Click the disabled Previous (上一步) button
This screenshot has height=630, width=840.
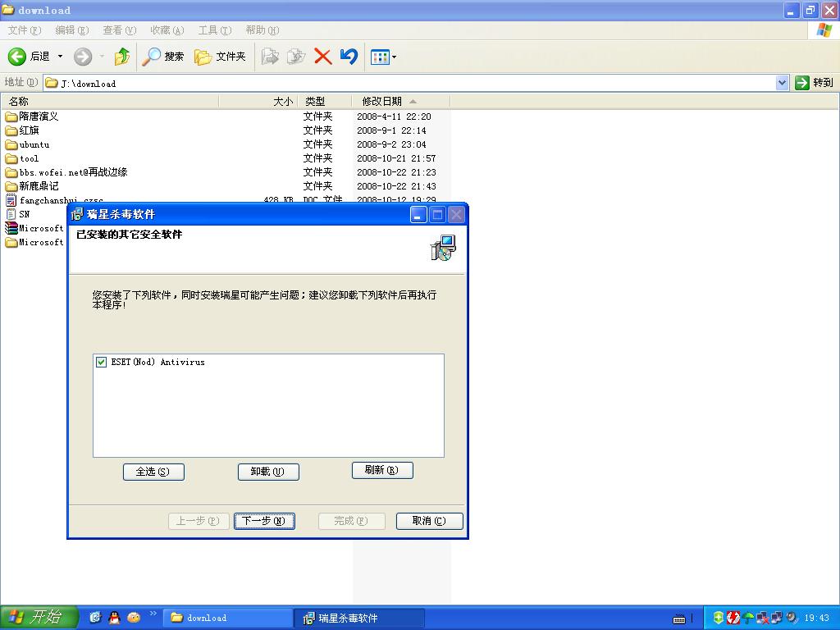(199, 521)
